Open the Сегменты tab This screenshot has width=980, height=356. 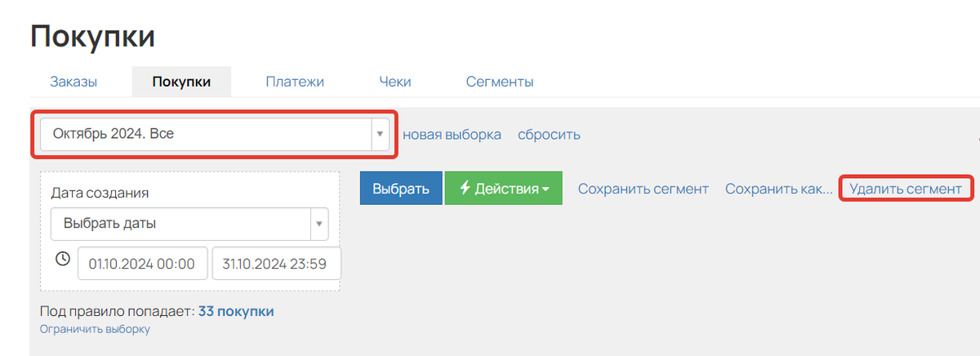[500, 82]
